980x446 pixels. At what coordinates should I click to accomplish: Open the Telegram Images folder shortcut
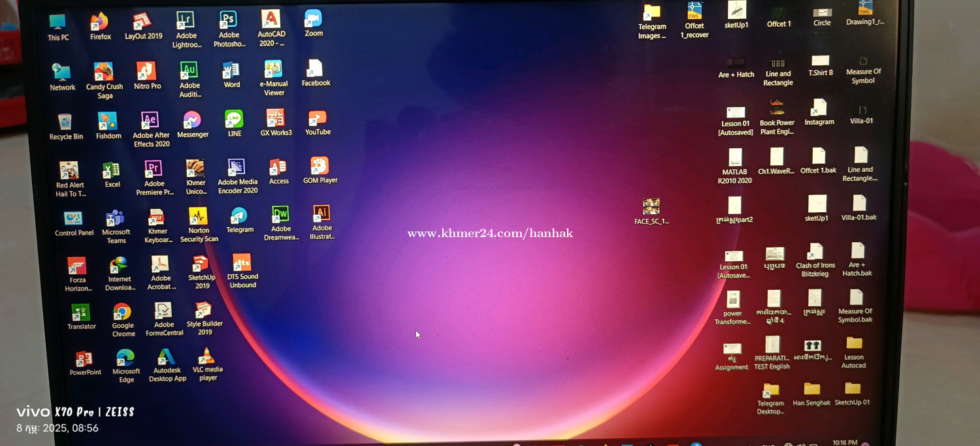point(651,22)
